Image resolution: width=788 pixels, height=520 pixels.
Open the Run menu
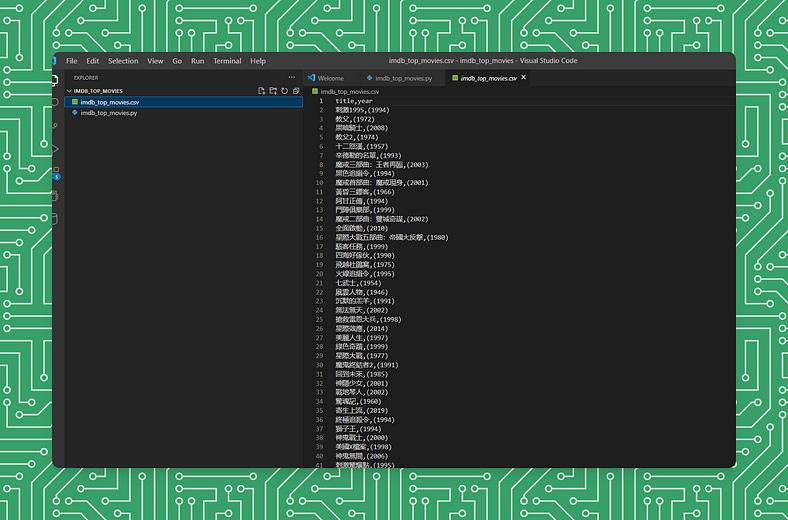pos(198,61)
